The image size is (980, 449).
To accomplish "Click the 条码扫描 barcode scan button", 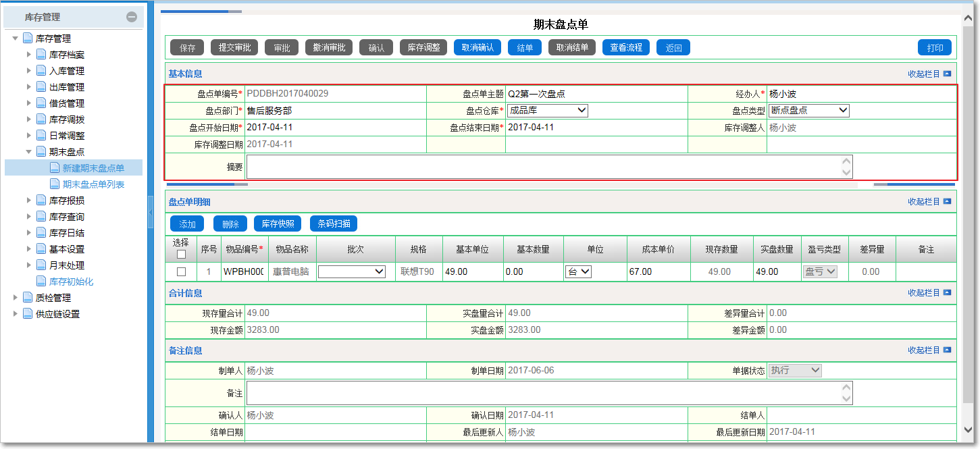I will (x=334, y=223).
